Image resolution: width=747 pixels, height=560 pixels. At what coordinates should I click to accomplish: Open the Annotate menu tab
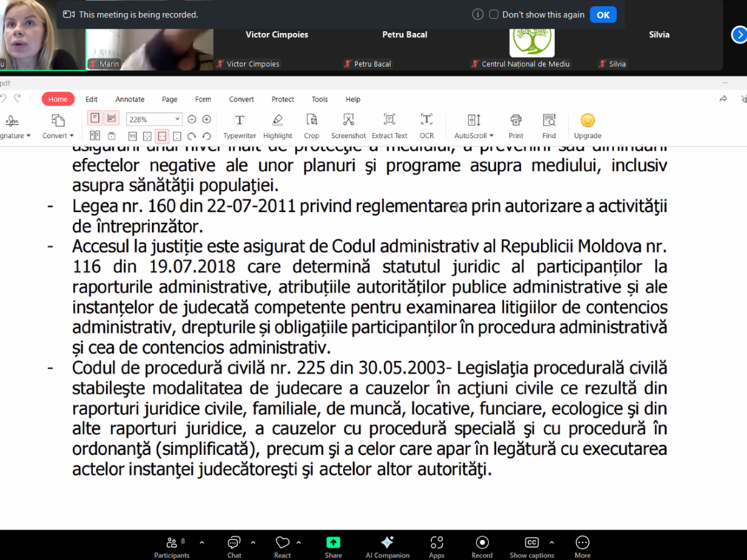[x=129, y=99]
